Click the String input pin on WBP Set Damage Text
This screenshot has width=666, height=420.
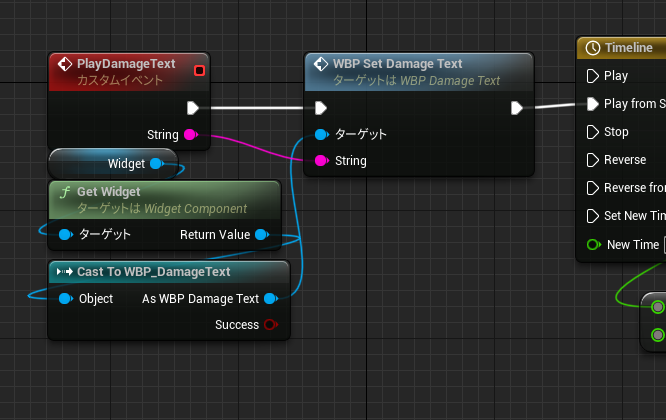[x=322, y=161]
